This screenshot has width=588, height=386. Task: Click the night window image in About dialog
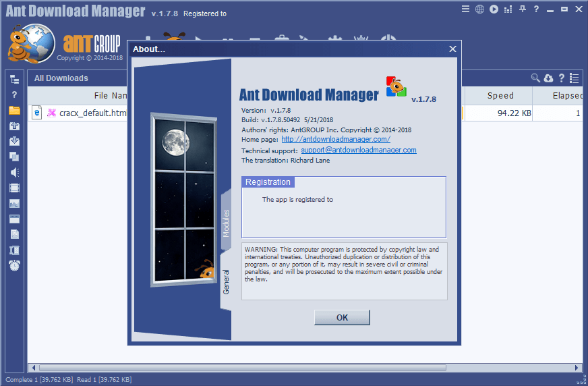[x=183, y=200]
